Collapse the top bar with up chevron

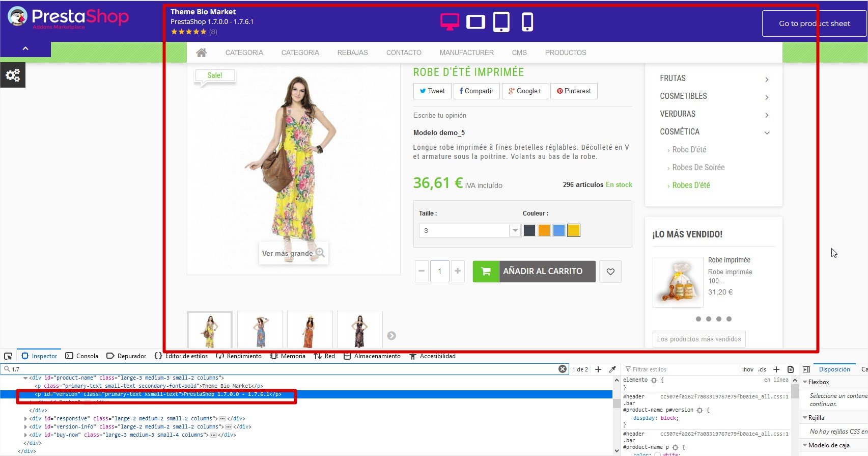25,48
